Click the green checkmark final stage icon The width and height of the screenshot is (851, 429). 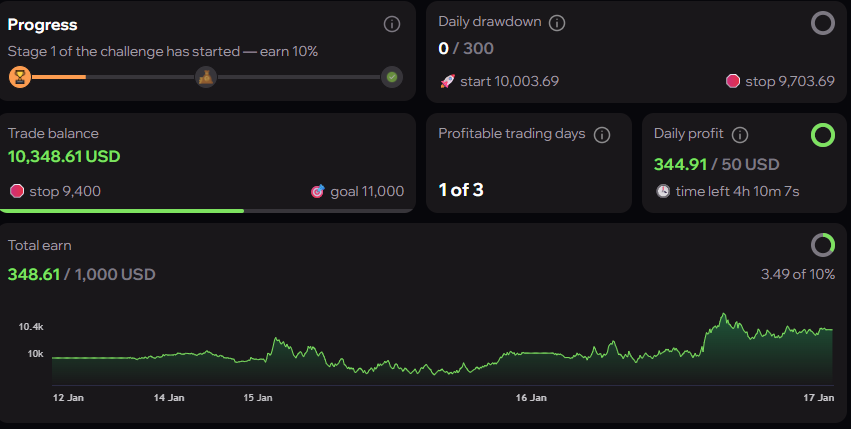[392, 77]
